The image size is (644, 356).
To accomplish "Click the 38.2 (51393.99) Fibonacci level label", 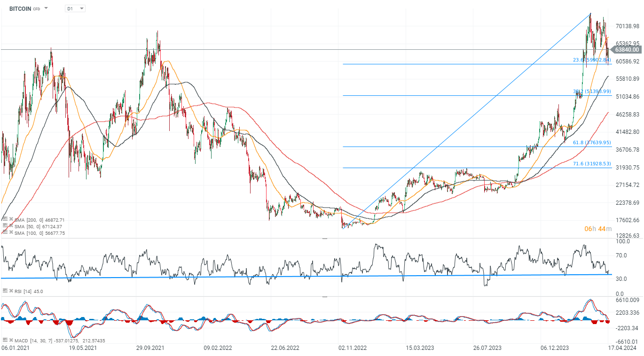I will (x=592, y=91).
